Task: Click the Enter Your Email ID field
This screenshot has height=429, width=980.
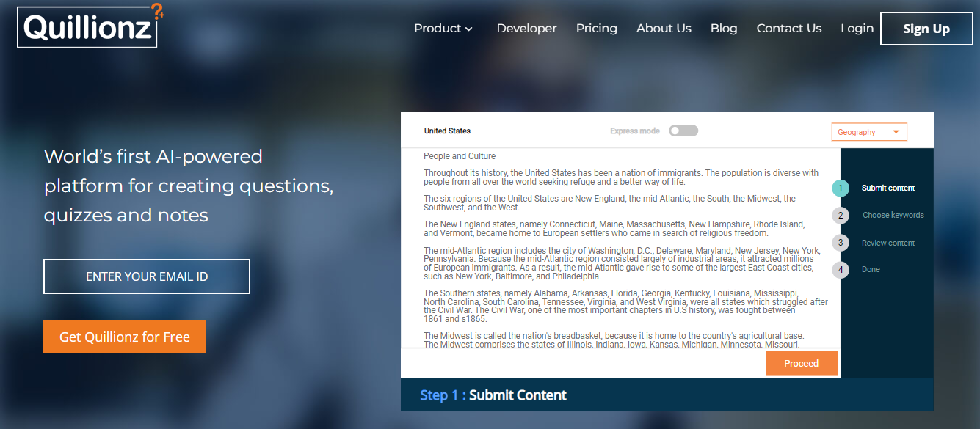Action: click(x=147, y=276)
